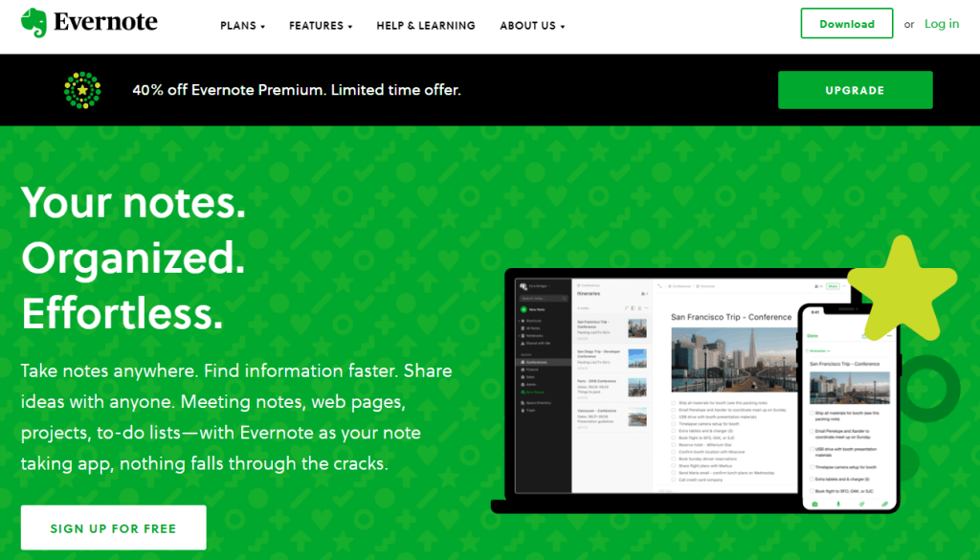
Task: Click San Francisco photo in laptop note
Action: (x=735, y=359)
